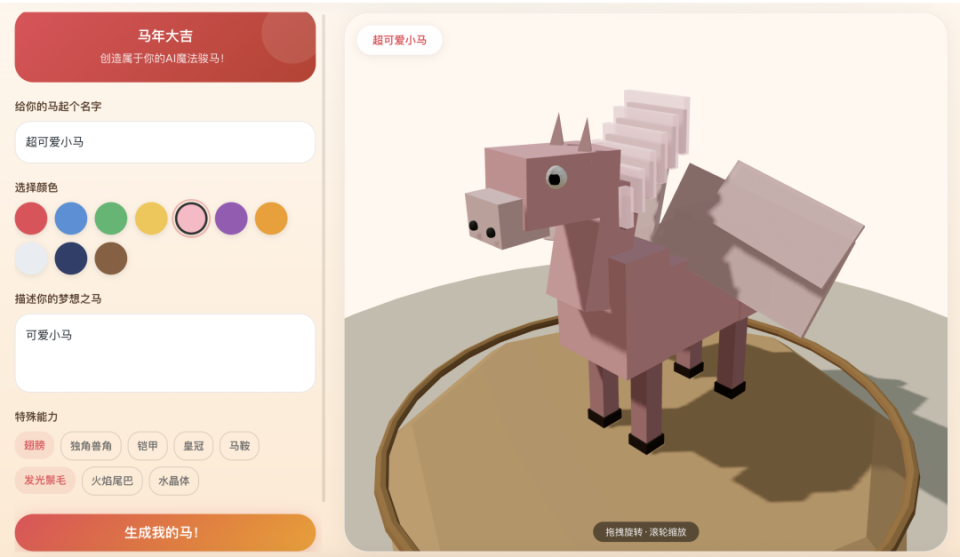
Task: Enable the 火焰尾巴 ability
Action: (112, 480)
